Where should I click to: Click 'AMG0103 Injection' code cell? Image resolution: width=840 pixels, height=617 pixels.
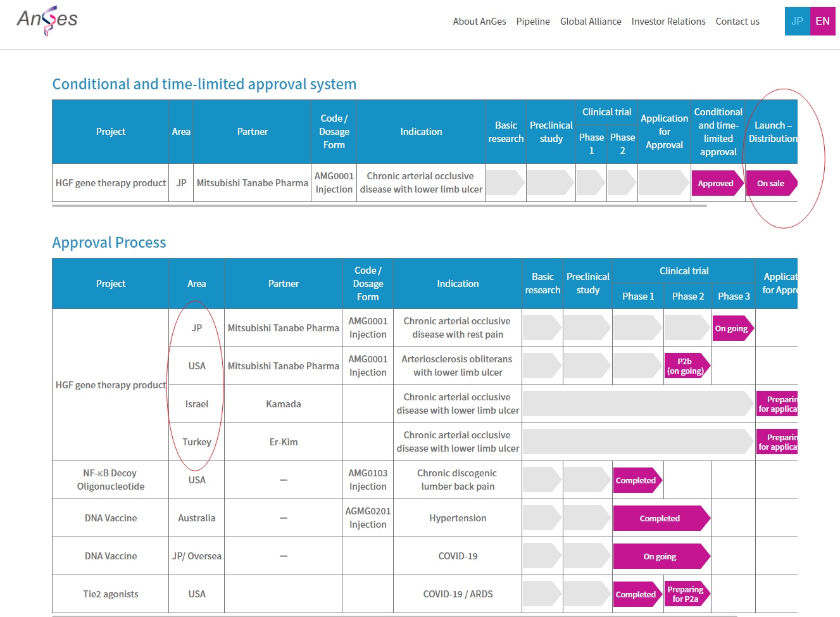(x=368, y=480)
